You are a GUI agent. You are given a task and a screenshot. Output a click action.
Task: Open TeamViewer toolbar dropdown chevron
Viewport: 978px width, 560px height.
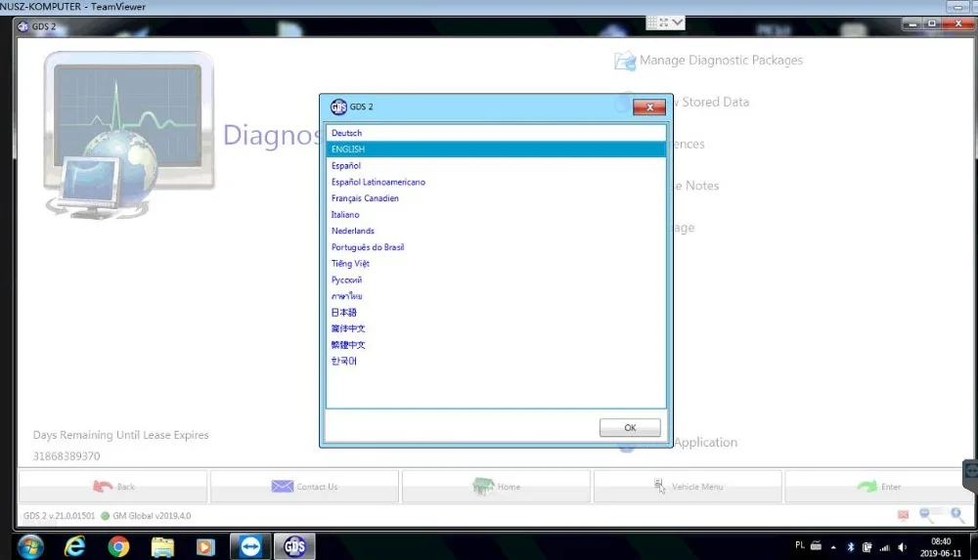678,22
